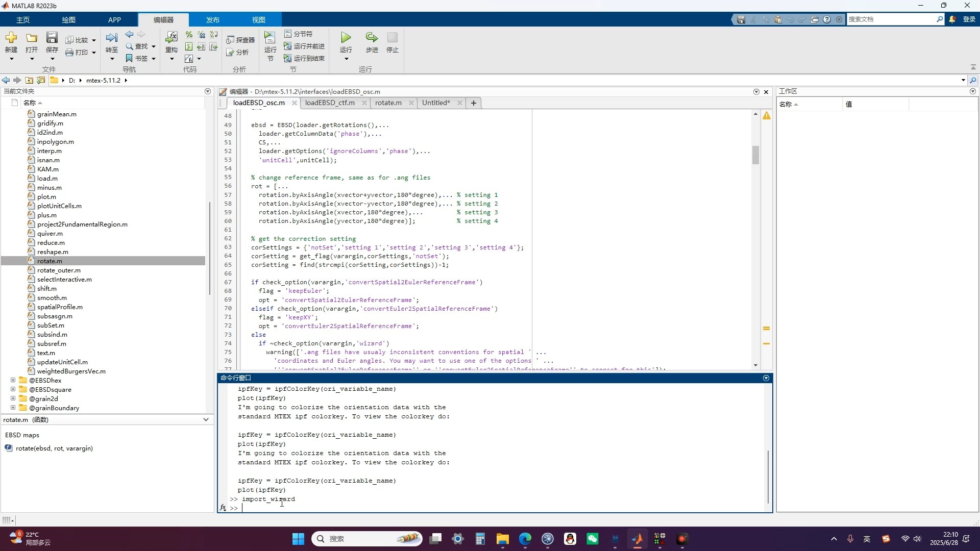Add a new editor tab with plus
The width and height of the screenshot is (980, 551).
tap(474, 103)
